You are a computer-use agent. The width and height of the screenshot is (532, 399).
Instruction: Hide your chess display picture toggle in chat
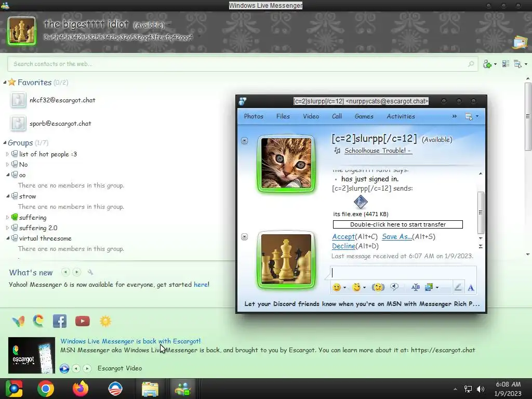pos(244,237)
